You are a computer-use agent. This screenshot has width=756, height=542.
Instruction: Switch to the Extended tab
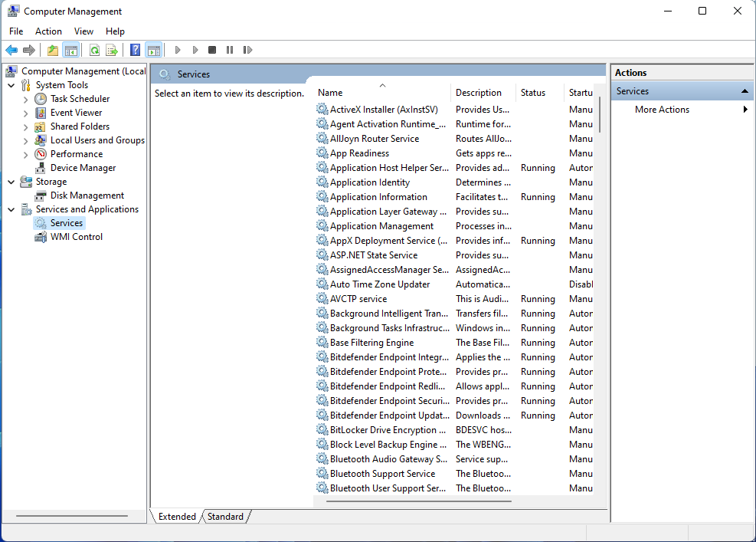pos(177,517)
